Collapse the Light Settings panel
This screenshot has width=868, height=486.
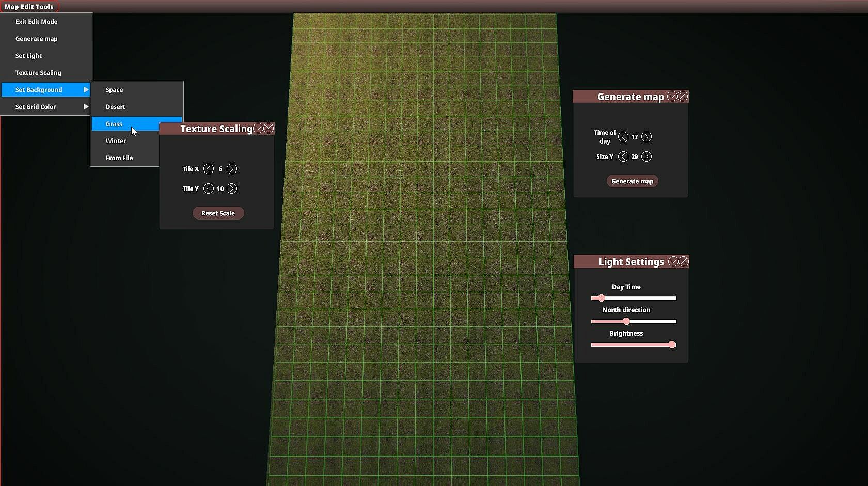point(673,261)
